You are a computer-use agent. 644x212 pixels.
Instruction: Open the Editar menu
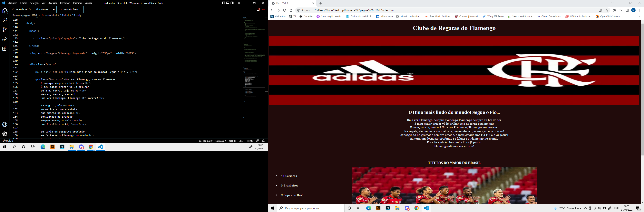tap(24, 3)
